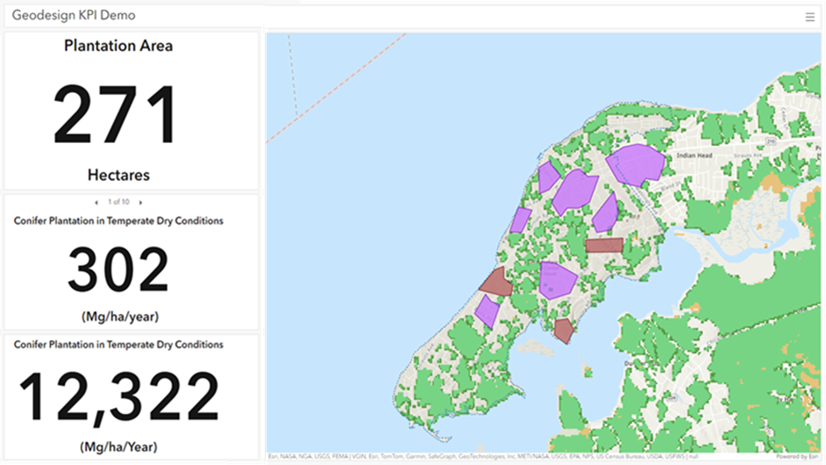Open the hamburger menu in the dashboard header
Viewport: 826px width, 465px height.
[810, 17]
